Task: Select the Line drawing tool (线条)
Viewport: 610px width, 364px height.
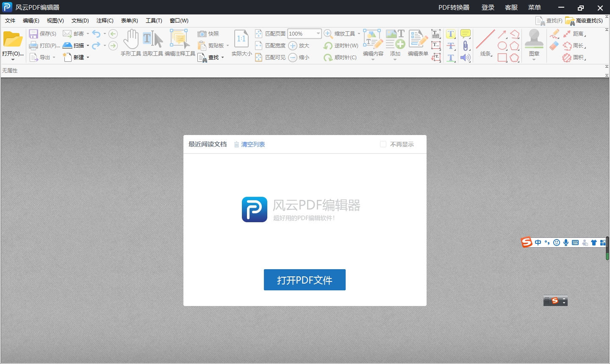Action: coord(485,43)
